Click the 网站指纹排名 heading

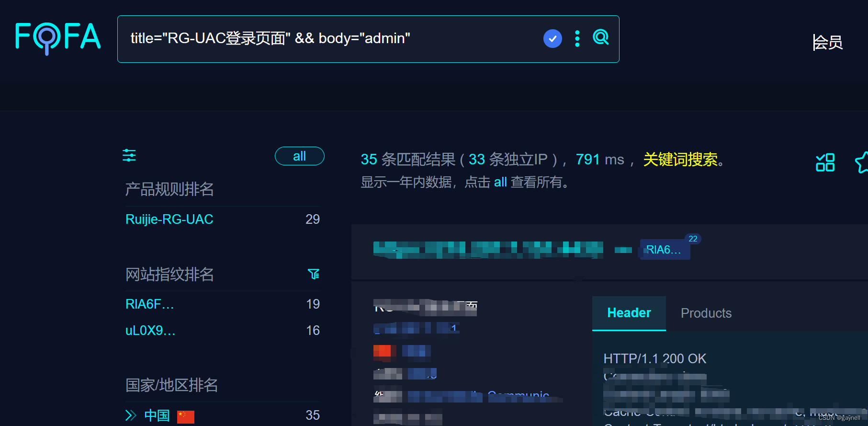169,274
